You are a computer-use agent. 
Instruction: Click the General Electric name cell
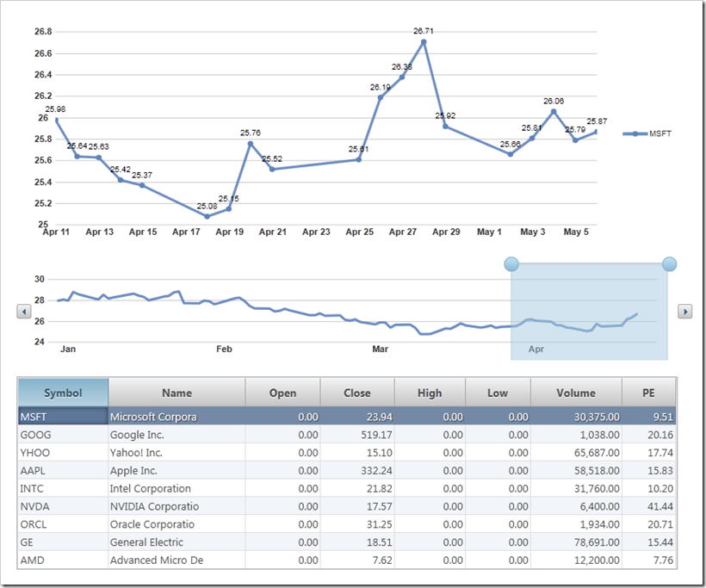[177, 542]
